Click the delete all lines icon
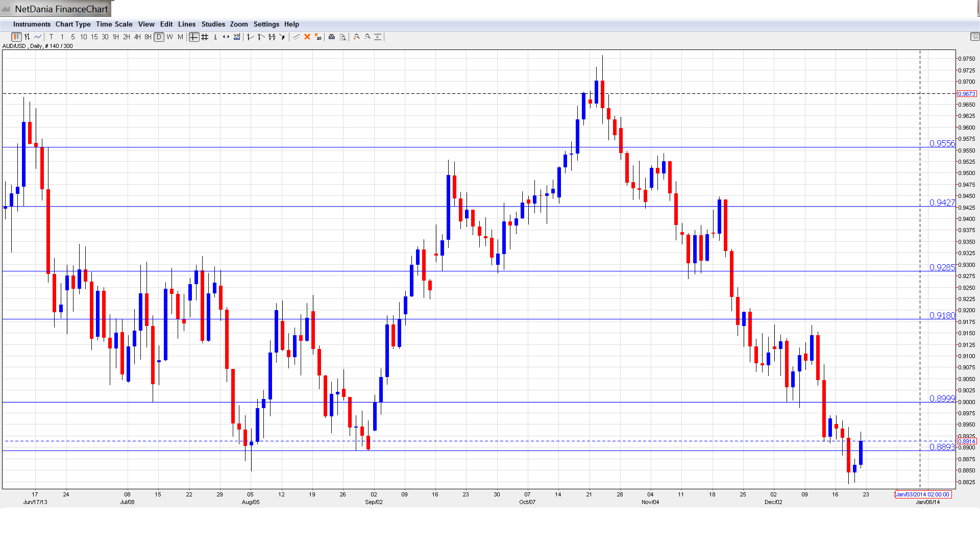The image size is (980, 551). 318,37
